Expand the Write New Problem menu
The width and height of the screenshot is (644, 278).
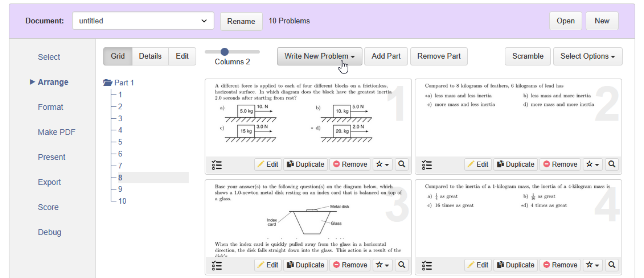tap(319, 56)
